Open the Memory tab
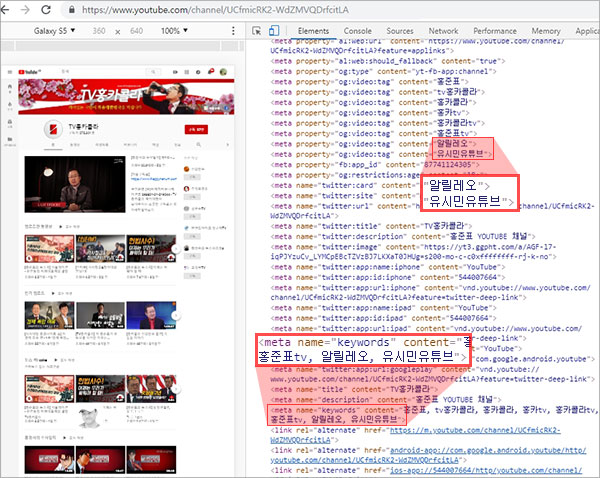 (x=546, y=31)
